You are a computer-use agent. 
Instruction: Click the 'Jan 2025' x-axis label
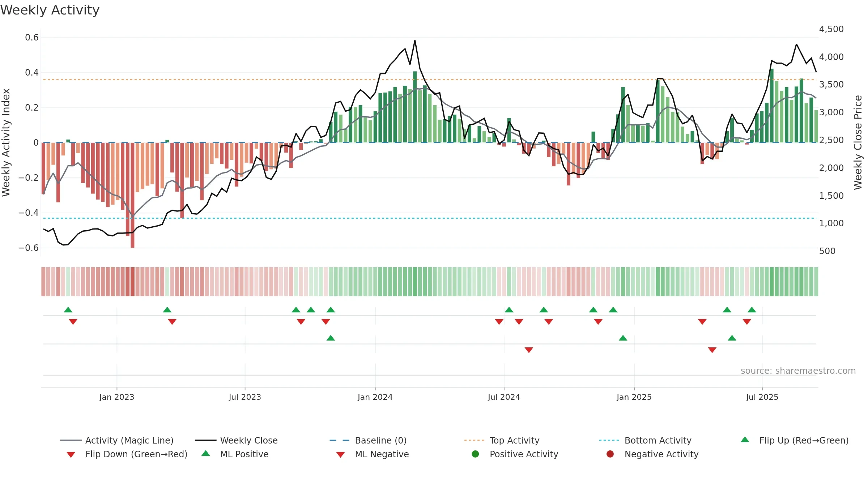coord(634,397)
